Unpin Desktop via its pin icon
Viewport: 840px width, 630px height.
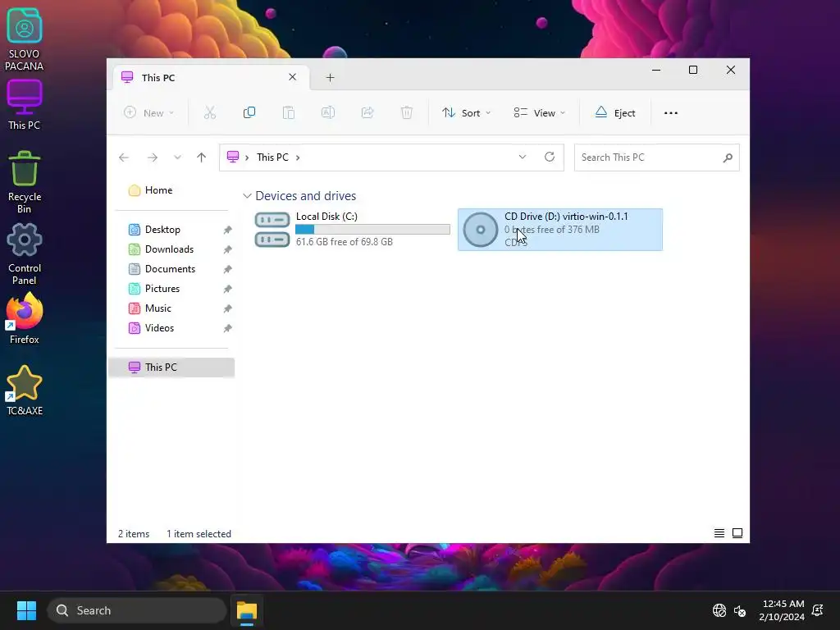[x=228, y=230]
